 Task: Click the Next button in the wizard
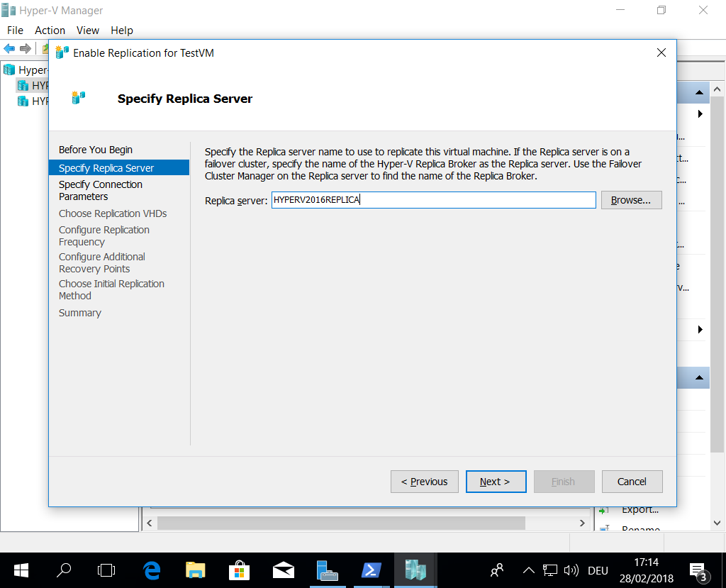(496, 482)
